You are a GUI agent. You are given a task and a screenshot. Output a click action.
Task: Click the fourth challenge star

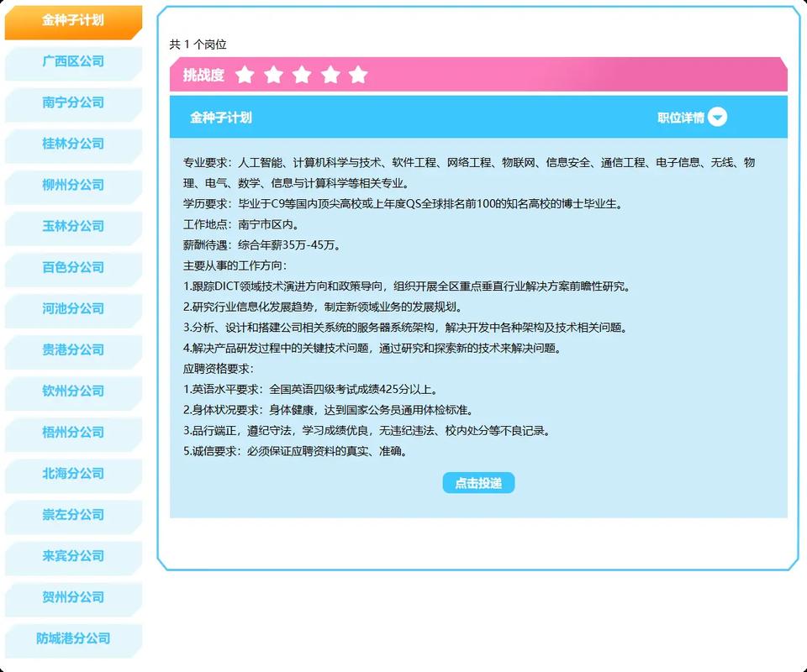point(330,75)
